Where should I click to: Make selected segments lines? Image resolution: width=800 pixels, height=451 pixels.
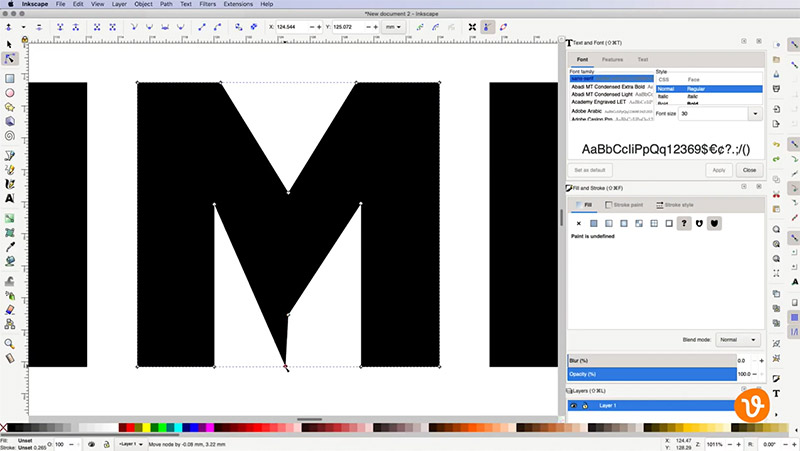point(202,27)
